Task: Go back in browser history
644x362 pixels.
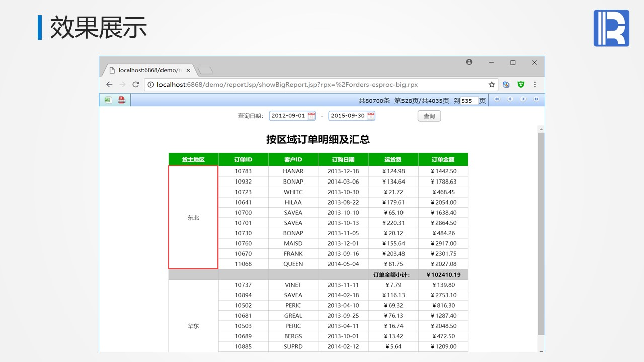Action: coord(109,85)
